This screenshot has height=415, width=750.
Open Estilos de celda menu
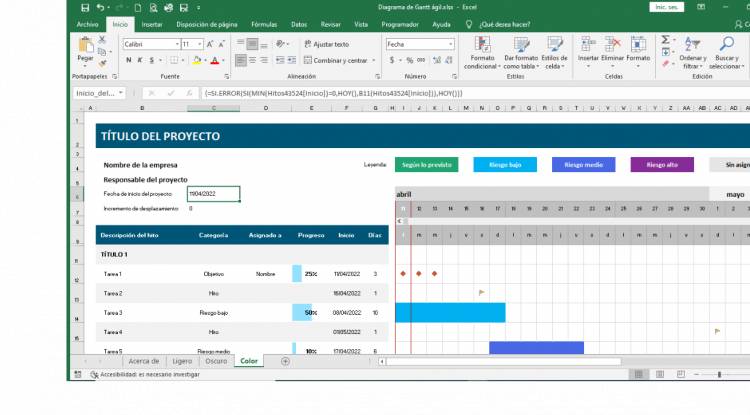(554, 53)
